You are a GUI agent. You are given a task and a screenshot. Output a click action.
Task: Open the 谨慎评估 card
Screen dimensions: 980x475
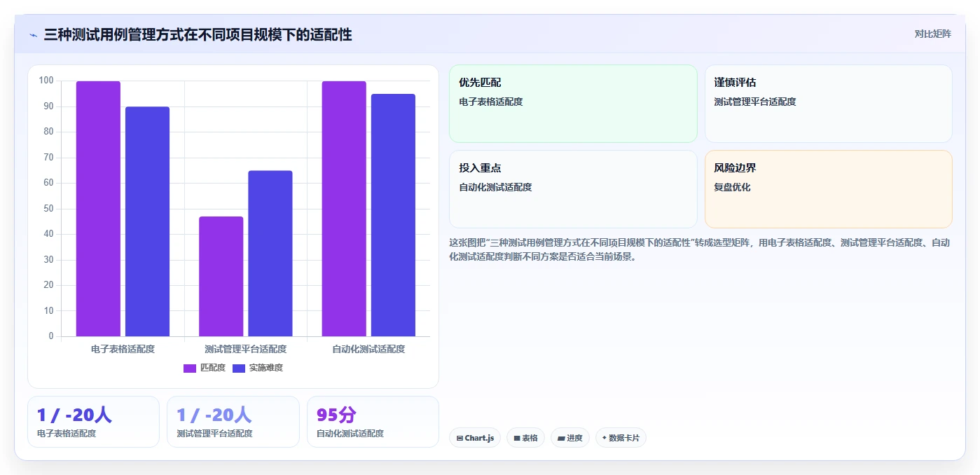(829, 104)
